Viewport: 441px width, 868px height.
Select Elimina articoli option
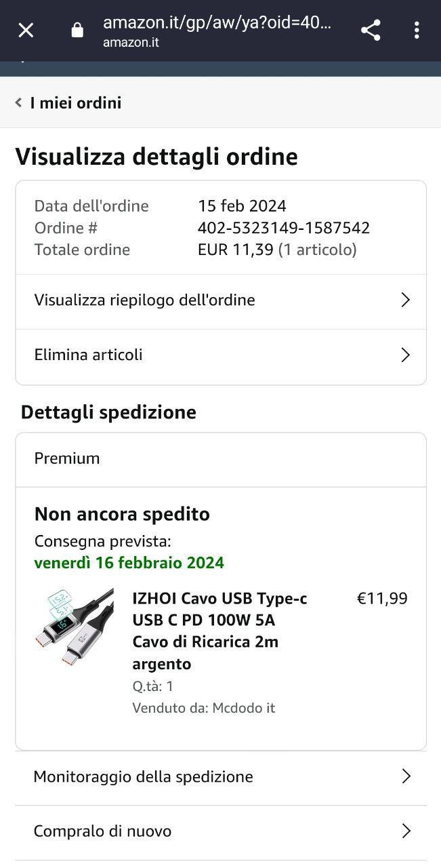[x=221, y=355]
